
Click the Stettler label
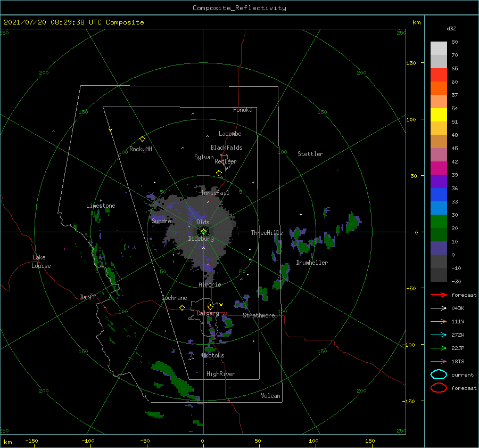(x=310, y=154)
